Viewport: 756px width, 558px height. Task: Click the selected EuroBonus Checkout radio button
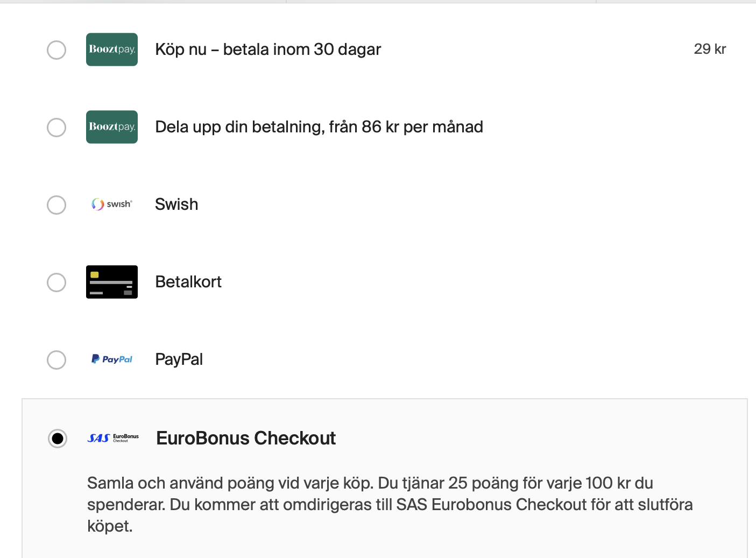58,439
